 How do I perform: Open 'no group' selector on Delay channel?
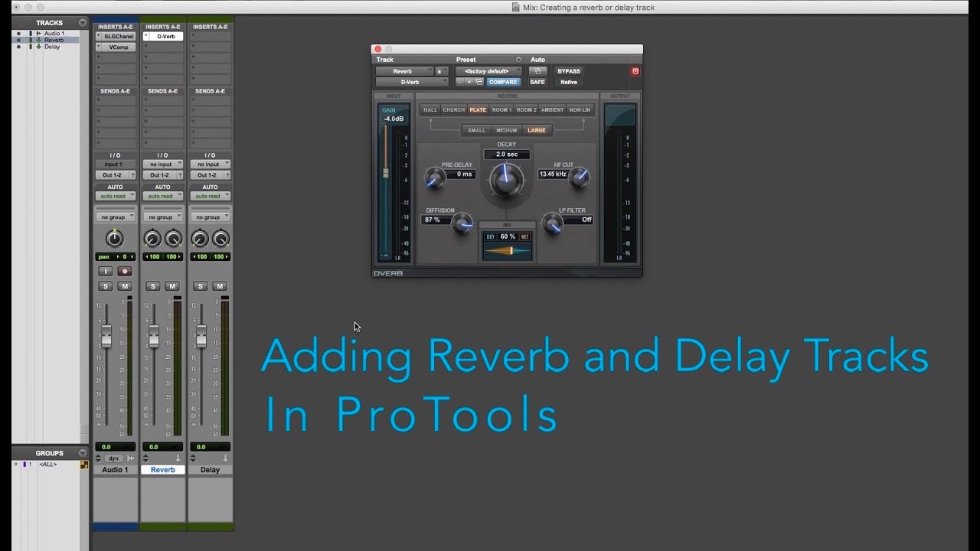211,217
